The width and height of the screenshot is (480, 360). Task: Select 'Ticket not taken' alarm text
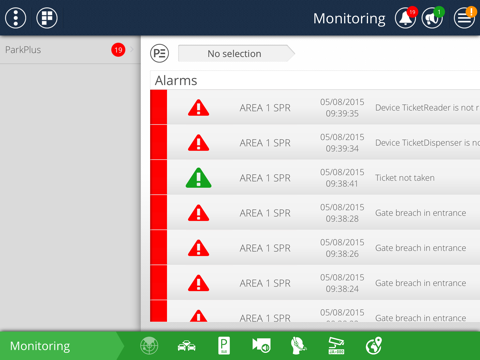pyautogui.click(x=405, y=178)
